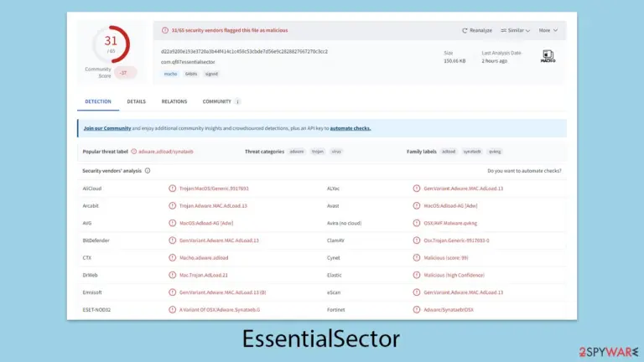The image size is (644, 362).
Task: Select the synataeb family label tag
Action: pos(472,152)
